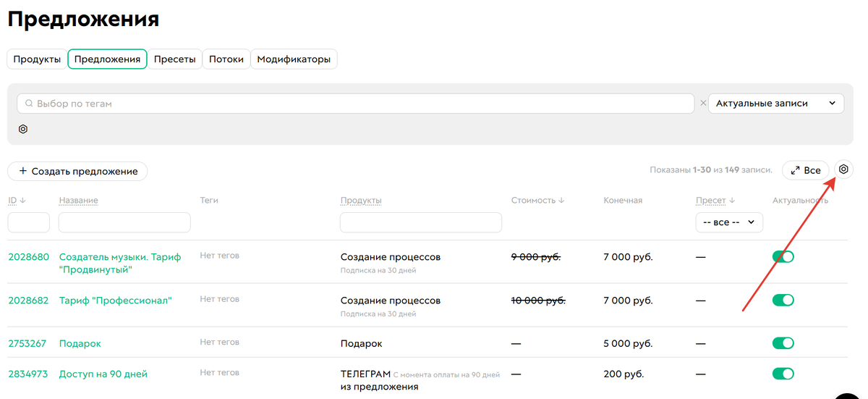This screenshot has height=399, width=868.
Task: Sort by ID column arrow
Action: pyautogui.click(x=22, y=201)
